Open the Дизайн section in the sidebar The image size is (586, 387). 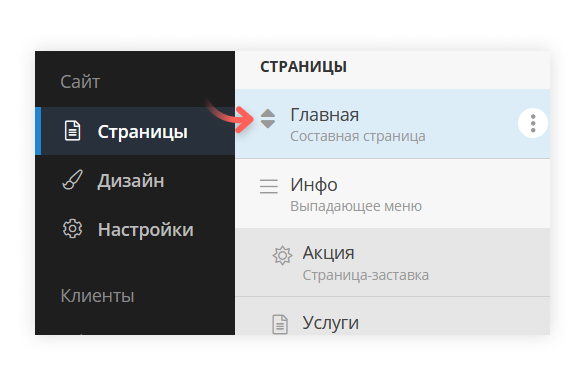point(135,180)
